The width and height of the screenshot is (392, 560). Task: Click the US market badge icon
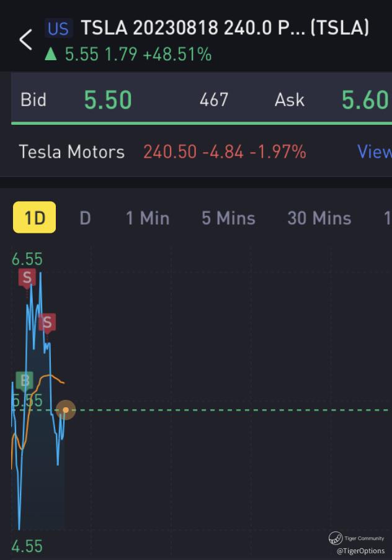[x=58, y=29]
